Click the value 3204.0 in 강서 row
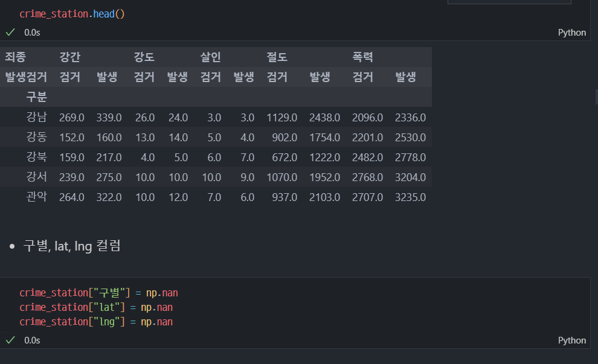The image size is (598, 364). tap(410, 177)
